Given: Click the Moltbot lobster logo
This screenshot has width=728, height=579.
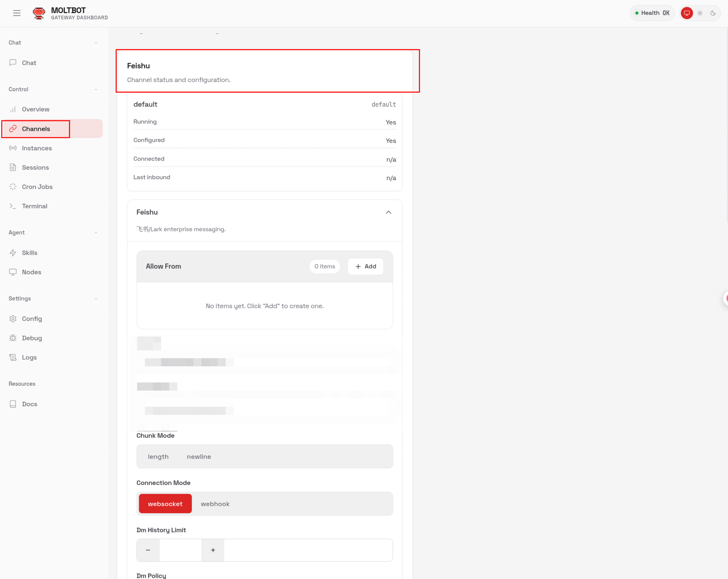Looking at the screenshot, I should (39, 13).
